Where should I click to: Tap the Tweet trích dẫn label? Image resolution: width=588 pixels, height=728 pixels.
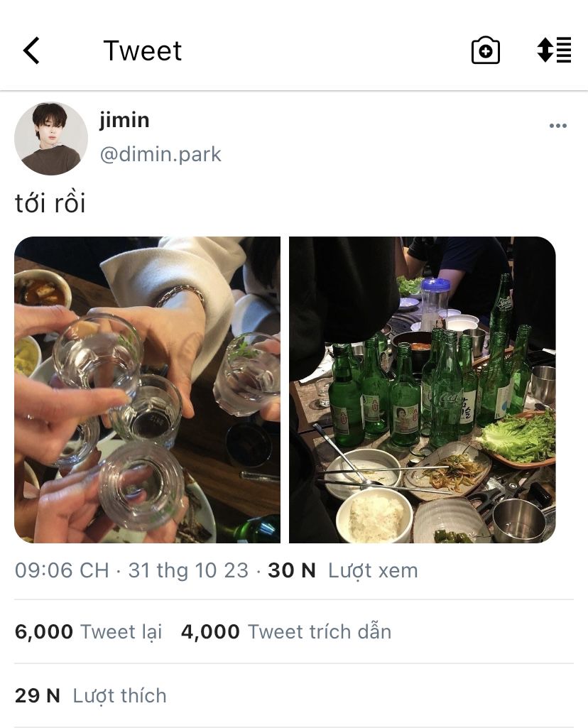[x=320, y=632]
